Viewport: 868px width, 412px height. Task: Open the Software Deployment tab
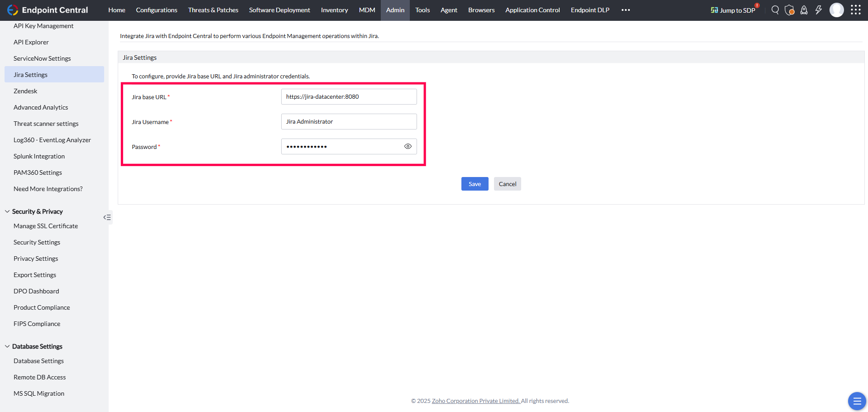coord(279,10)
